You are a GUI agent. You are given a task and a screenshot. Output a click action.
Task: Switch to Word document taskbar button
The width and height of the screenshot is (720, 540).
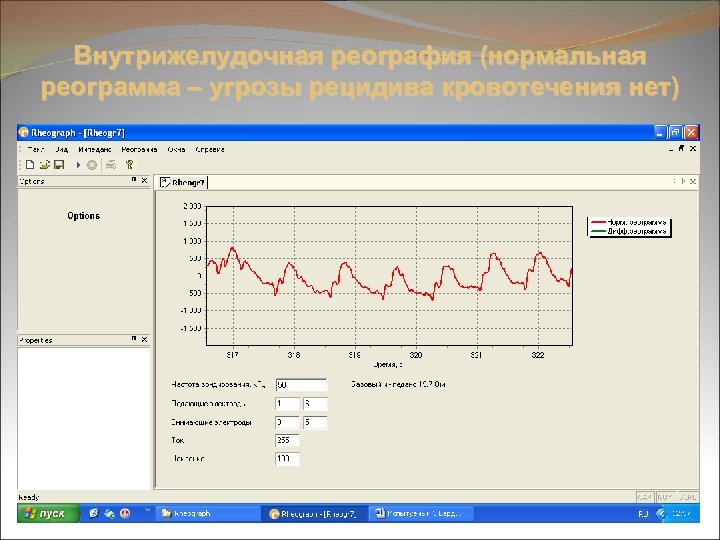pyautogui.click(x=422, y=513)
